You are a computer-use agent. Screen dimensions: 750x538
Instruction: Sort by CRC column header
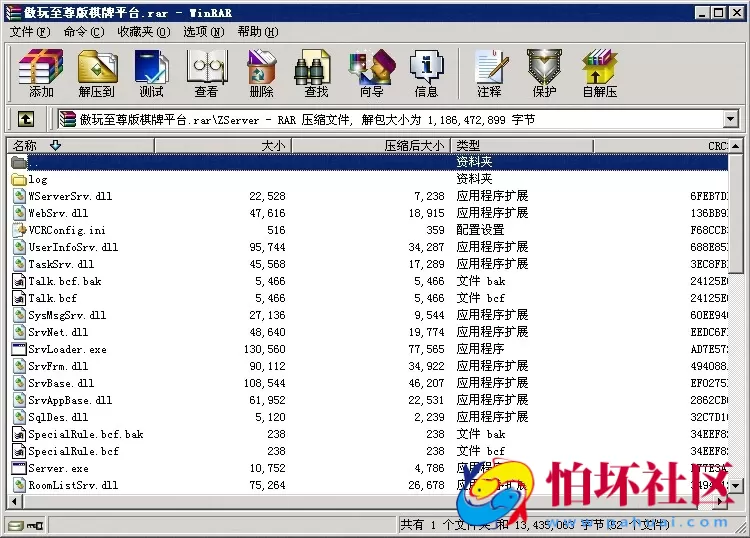[661, 145]
